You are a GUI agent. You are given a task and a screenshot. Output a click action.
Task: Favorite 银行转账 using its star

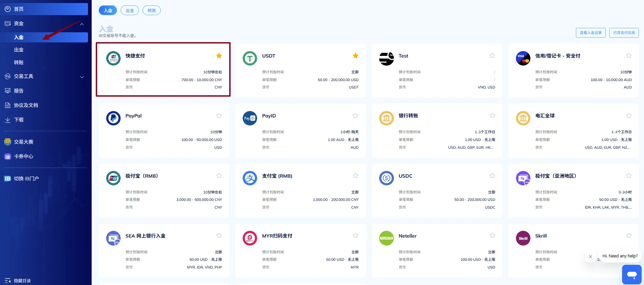[492, 116]
